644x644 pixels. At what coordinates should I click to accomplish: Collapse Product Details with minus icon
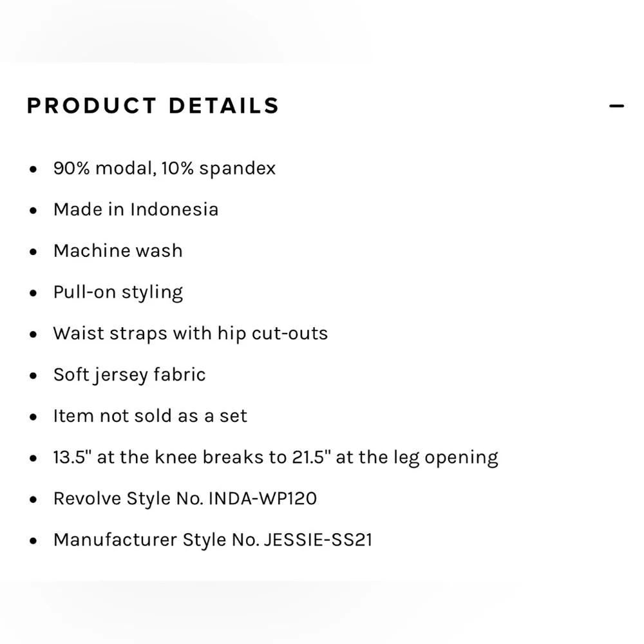point(616,106)
